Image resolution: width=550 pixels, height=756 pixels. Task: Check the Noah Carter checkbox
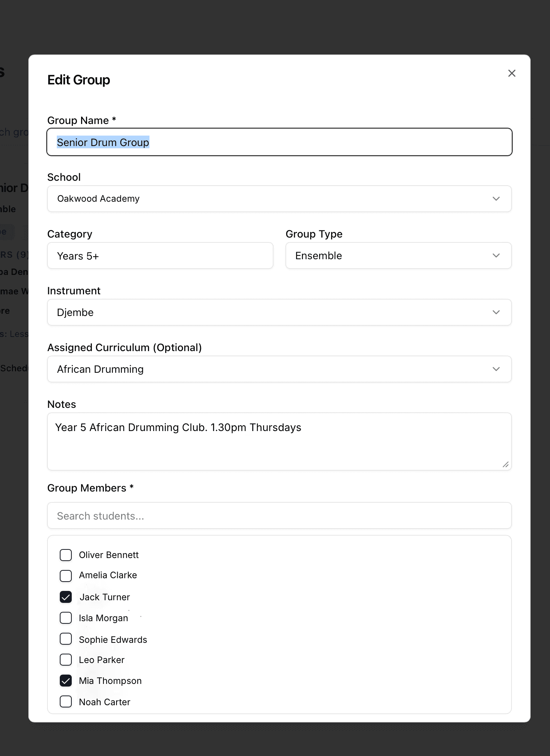click(x=66, y=701)
